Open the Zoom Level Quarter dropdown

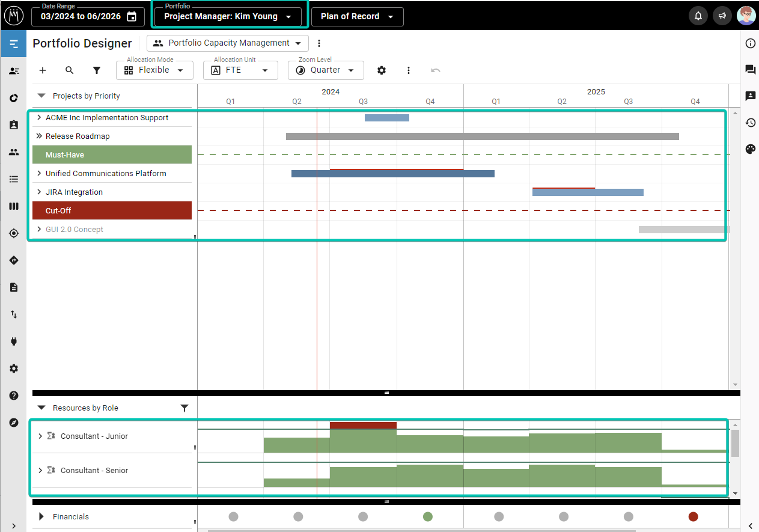coord(326,70)
